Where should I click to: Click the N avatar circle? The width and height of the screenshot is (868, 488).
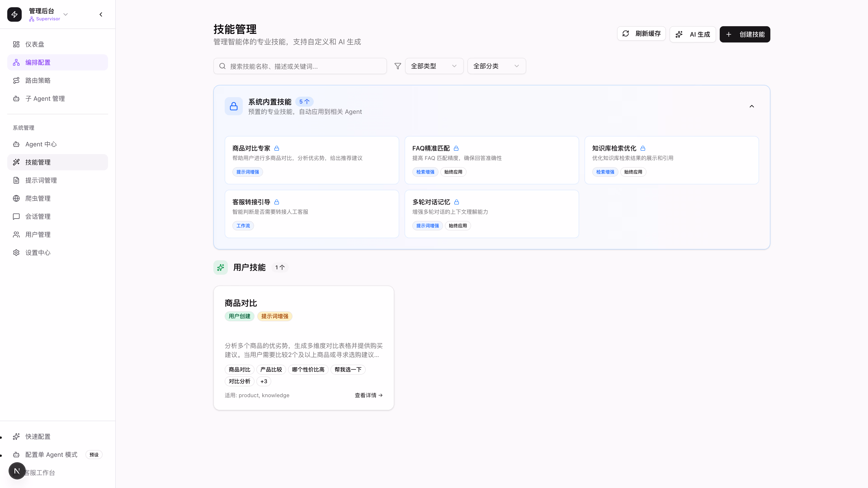tap(17, 471)
